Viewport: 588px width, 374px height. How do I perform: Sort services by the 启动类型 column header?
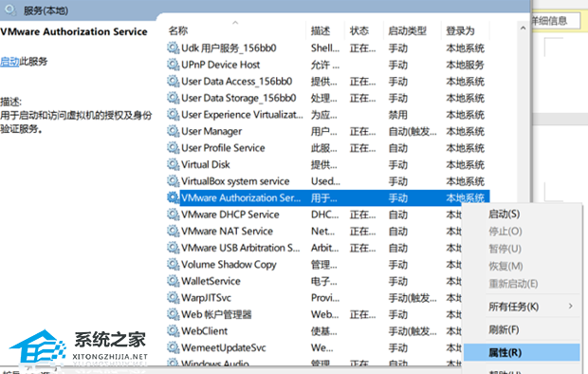click(x=407, y=30)
